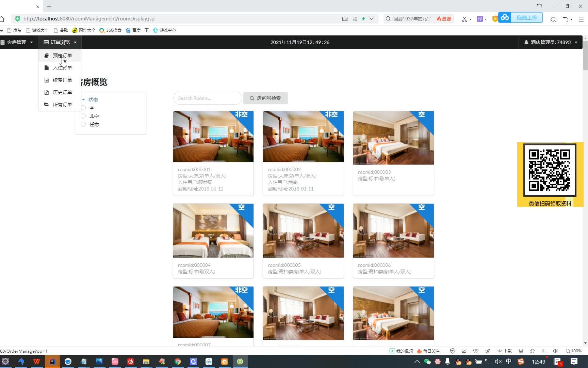
Task: Open the 入住订单 menu entry
Action: coord(60,68)
